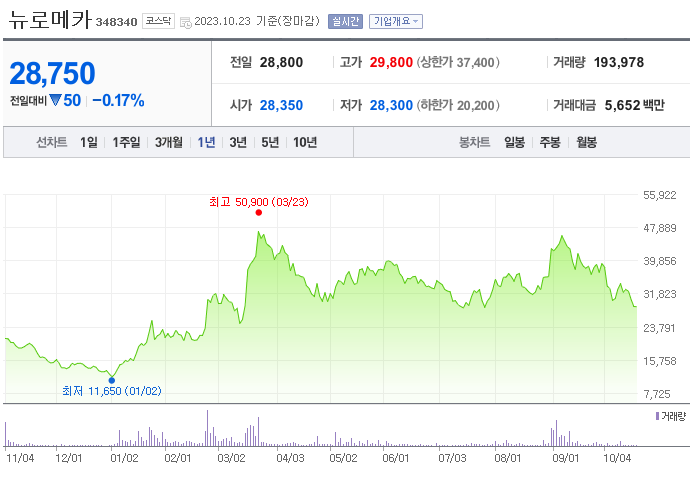
Task: Select the 3개월 line chart tab
Action: point(169,142)
